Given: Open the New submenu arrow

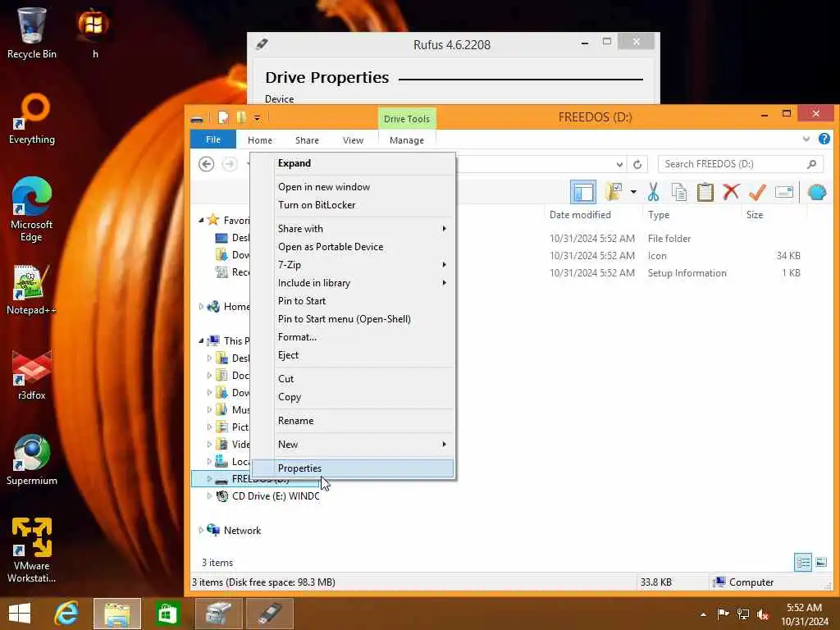Looking at the screenshot, I should click(x=444, y=444).
